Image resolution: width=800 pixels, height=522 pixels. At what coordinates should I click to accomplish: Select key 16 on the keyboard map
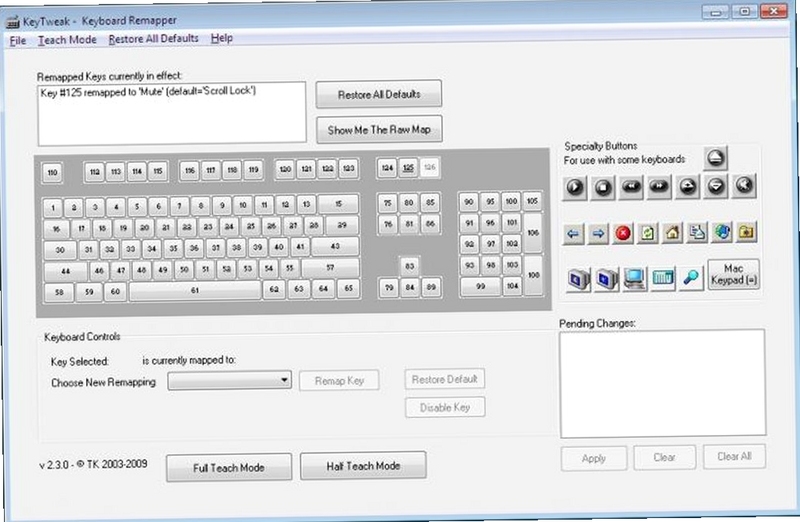(56, 229)
